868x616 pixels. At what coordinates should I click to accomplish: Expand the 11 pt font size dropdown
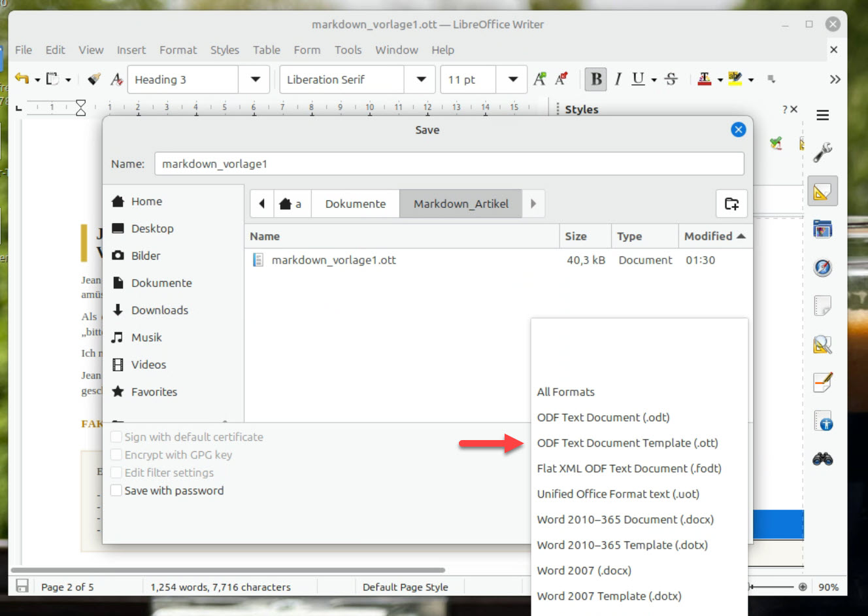click(512, 80)
